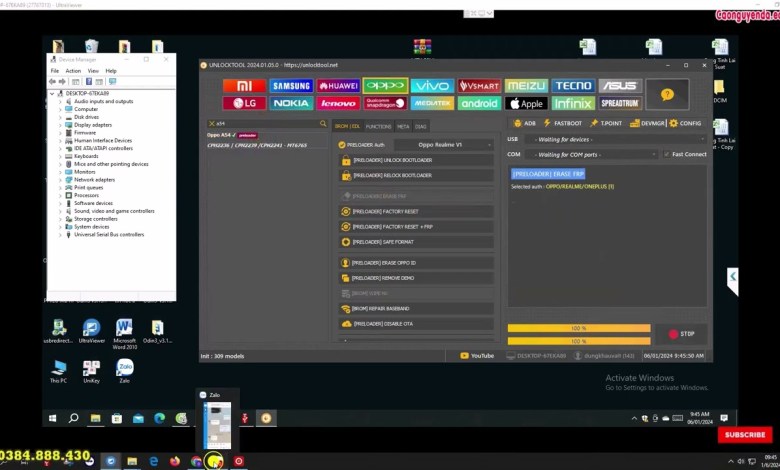Open T.POINT test point viewer

[605, 123]
